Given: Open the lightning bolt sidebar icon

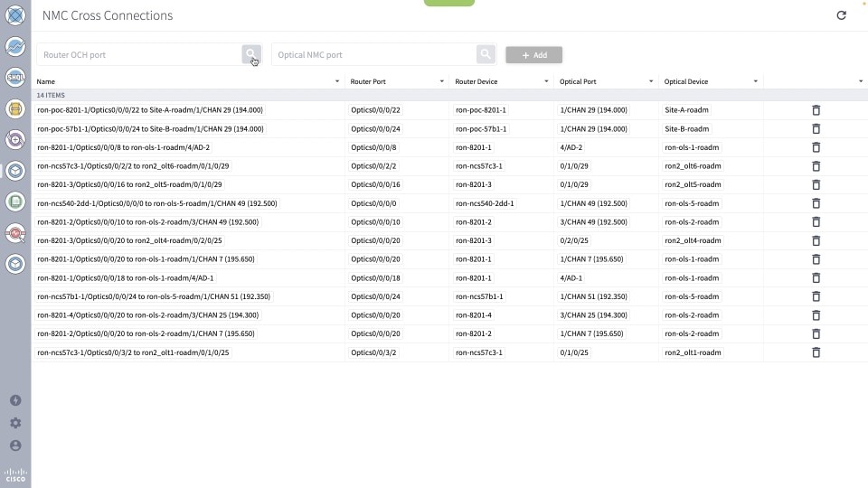Looking at the screenshot, I should point(15,400).
